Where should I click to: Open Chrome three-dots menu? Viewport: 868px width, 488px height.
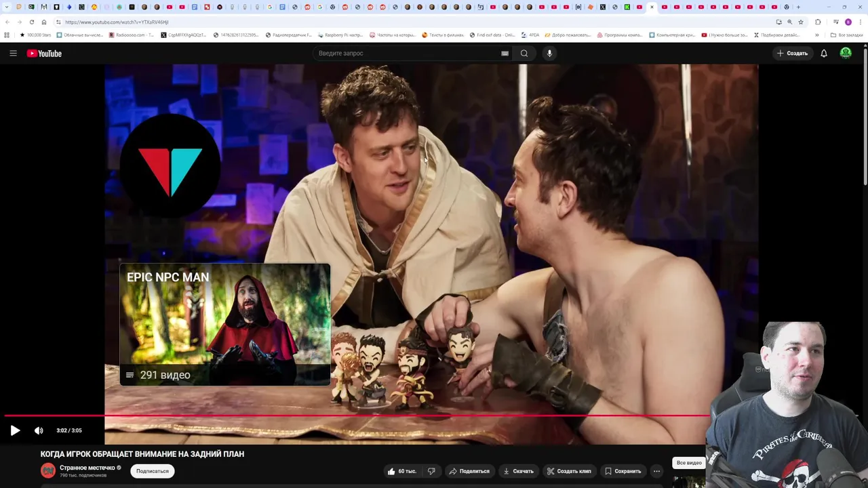(860, 22)
